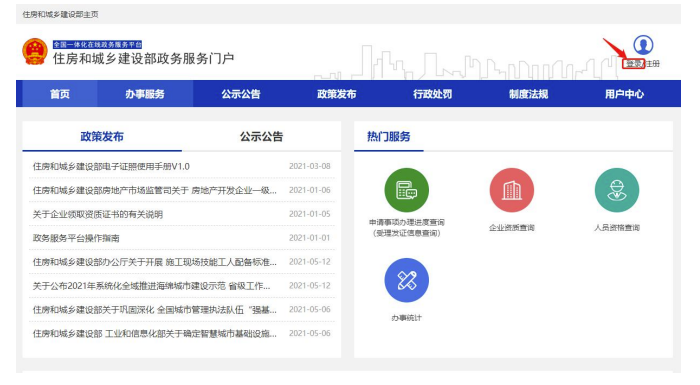
Task: Open 人员资格查询 worker icon
Action: (x=617, y=190)
